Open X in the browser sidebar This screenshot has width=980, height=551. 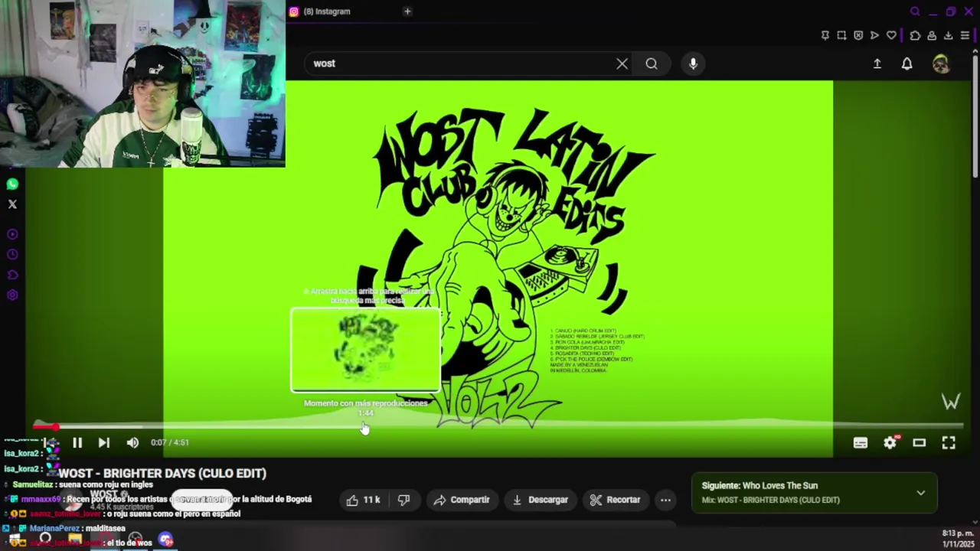pyautogui.click(x=12, y=204)
